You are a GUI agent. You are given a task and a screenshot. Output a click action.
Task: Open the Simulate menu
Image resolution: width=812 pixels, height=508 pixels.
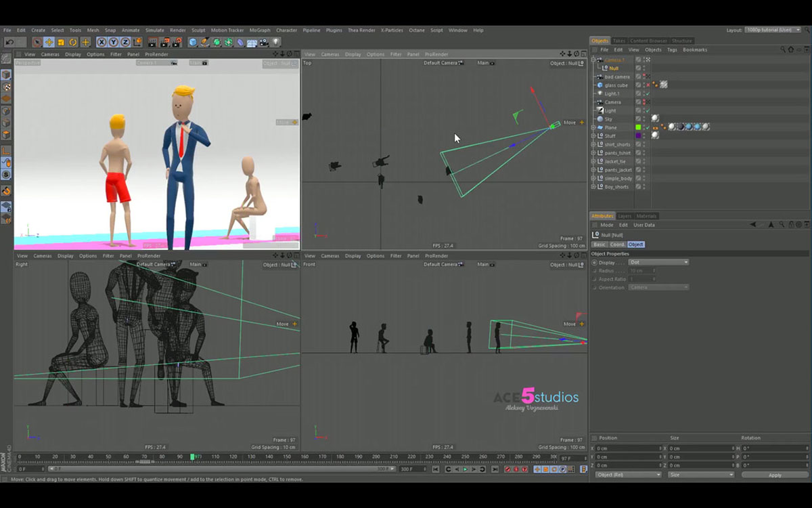click(154, 30)
